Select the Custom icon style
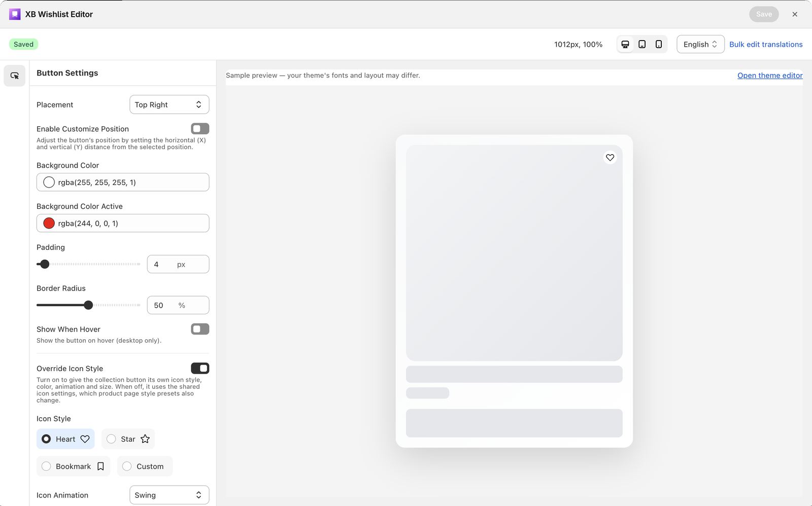 click(145, 466)
